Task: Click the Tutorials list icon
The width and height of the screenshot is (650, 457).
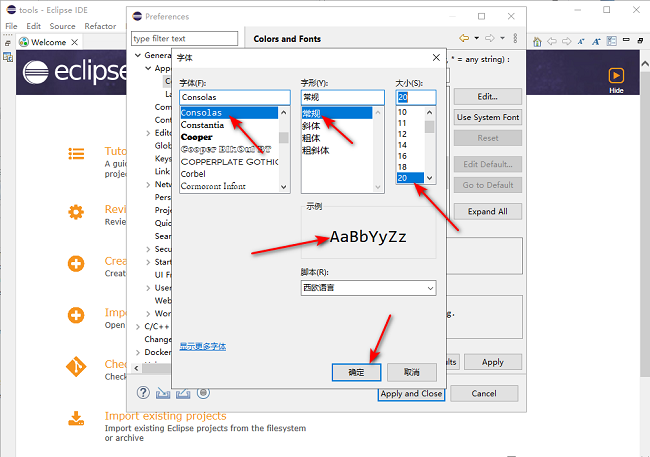Action: click(76, 154)
